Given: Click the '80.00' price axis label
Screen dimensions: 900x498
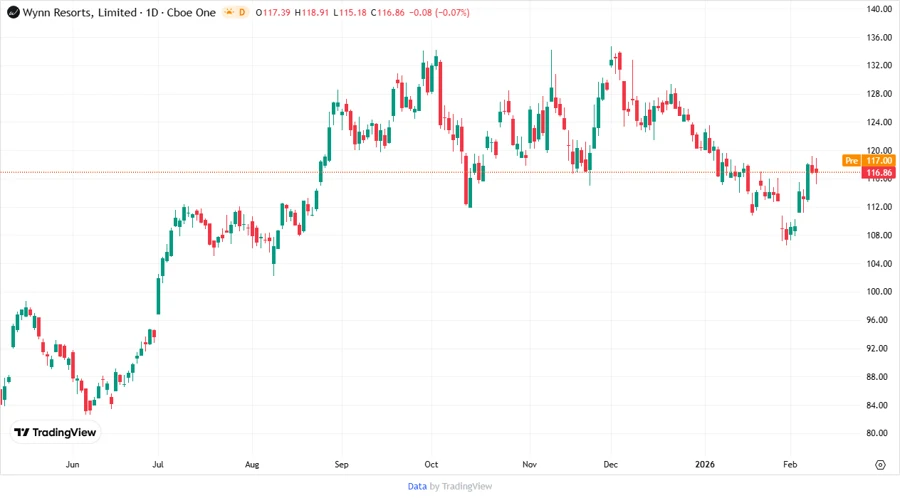Looking at the screenshot, I should pyautogui.click(x=879, y=433).
